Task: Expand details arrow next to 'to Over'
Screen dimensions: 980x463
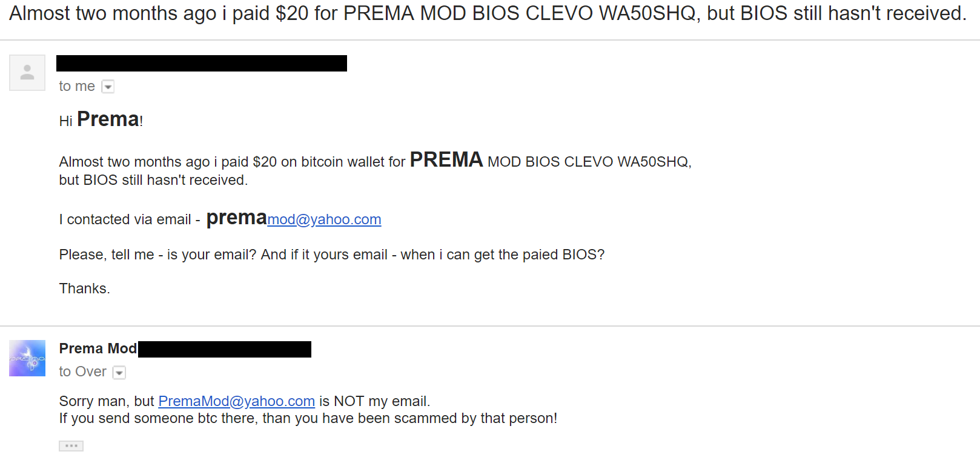Action: 119,373
